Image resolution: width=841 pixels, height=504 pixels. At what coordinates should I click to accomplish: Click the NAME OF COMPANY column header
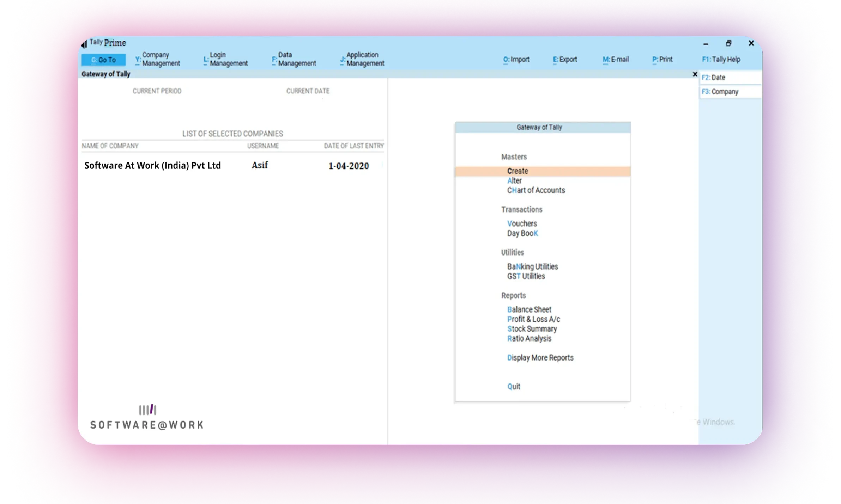pyautogui.click(x=110, y=146)
